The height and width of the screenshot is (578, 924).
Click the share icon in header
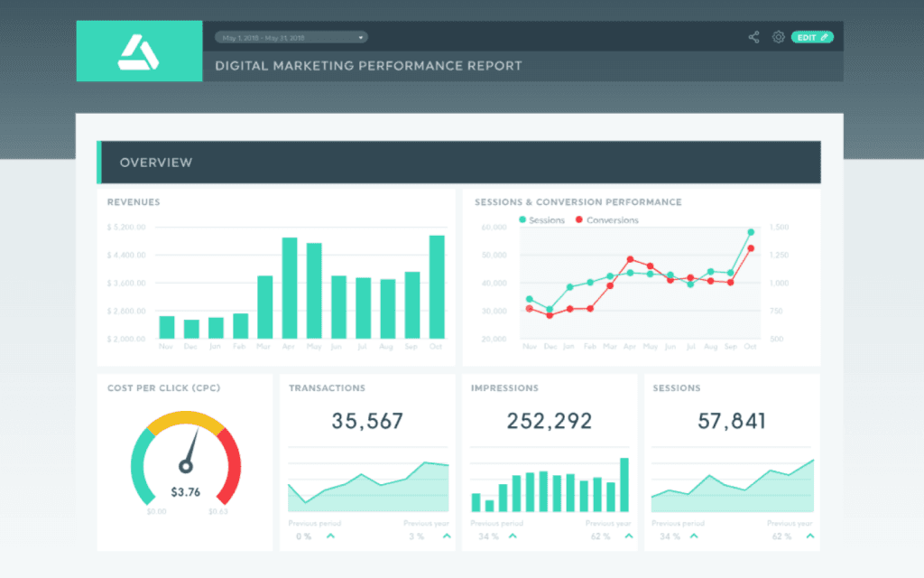pyautogui.click(x=753, y=37)
